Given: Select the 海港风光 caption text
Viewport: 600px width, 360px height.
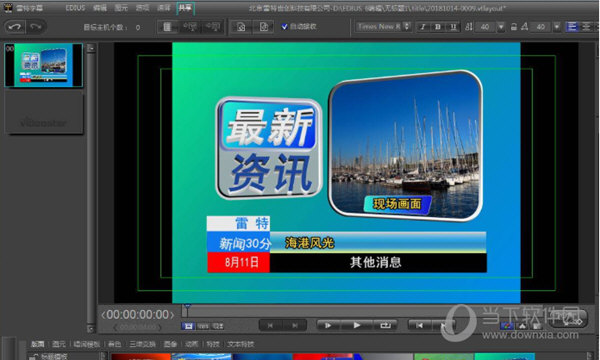Looking at the screenshot, I should point(310,243).
